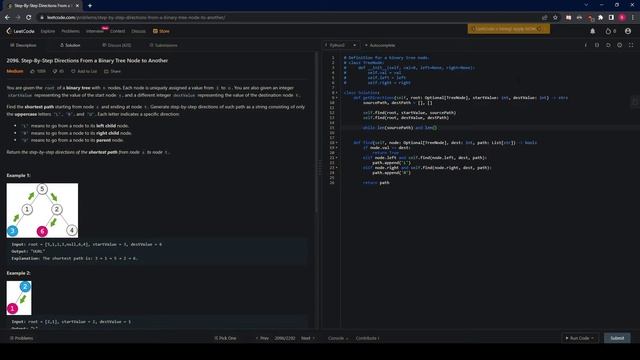
Task: Fold code at line 21 elif block
Action: [x=337, y=158]
